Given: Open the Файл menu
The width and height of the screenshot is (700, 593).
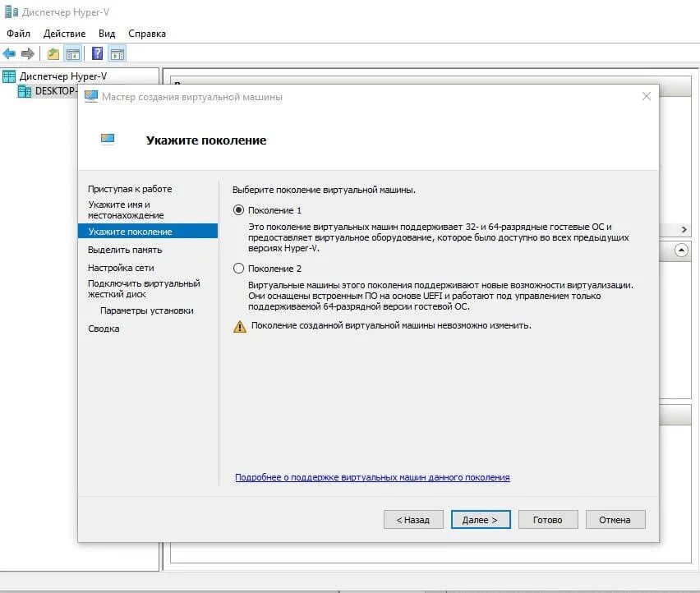Looking at the screenshot, I should (18, 34).
